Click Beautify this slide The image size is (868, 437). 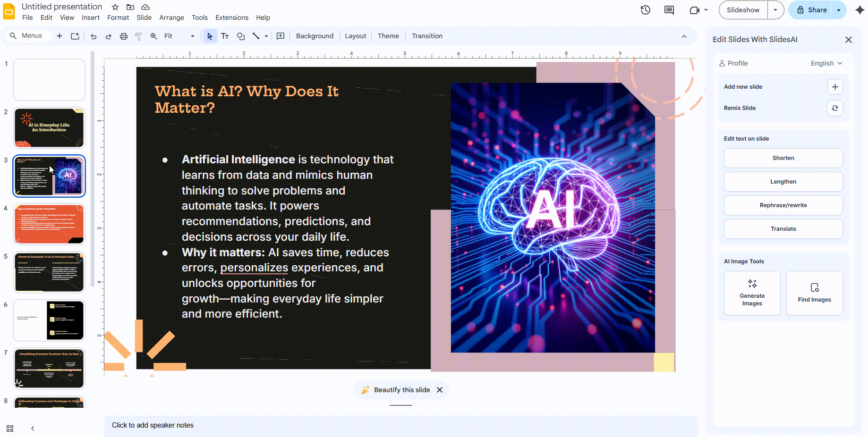click(401, 390)
